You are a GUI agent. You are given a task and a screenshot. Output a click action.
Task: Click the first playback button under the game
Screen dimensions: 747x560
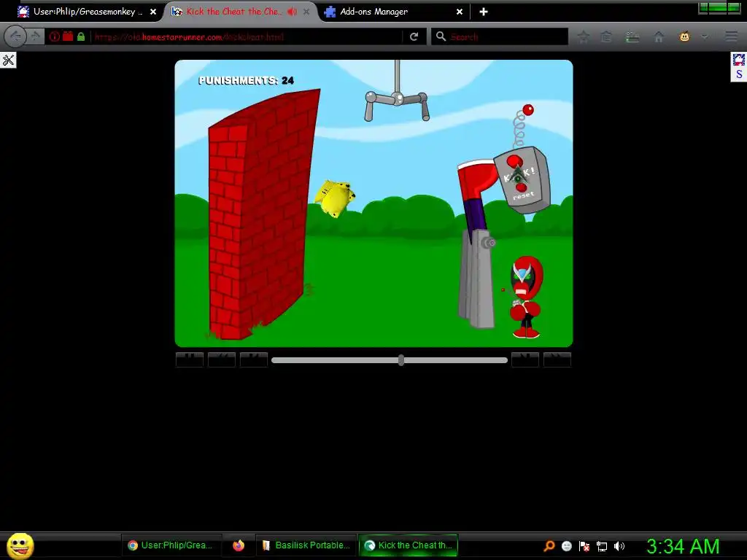coord(190,359)
